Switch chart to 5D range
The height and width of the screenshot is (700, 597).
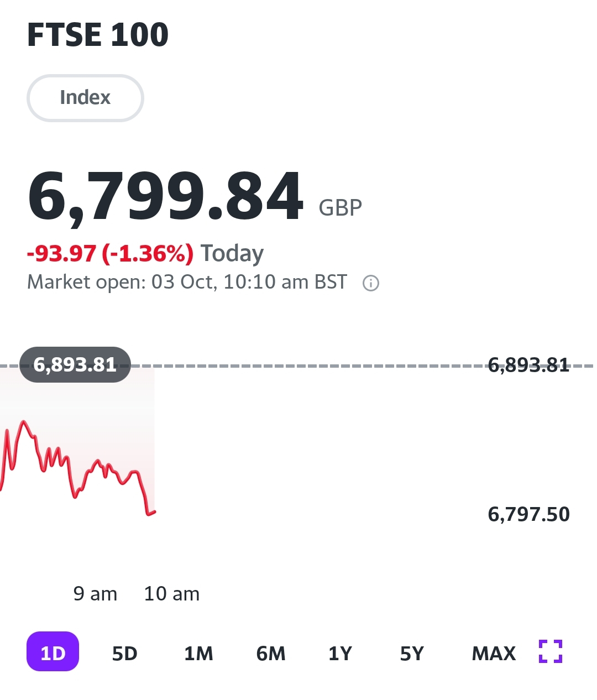125,654
